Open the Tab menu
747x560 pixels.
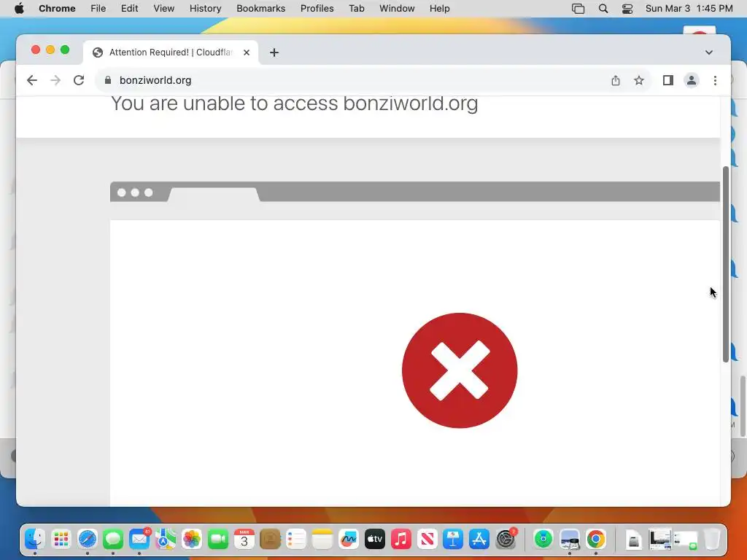[x=356, y=9]
